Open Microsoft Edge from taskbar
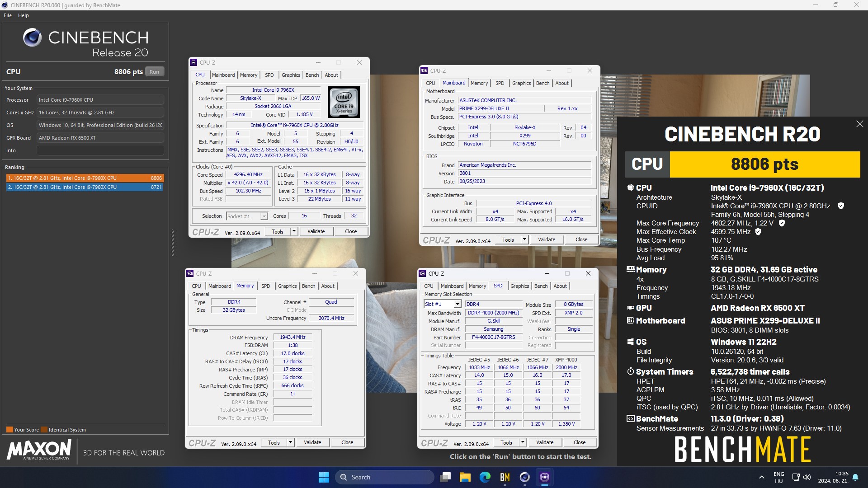 (x=485, y=477)
